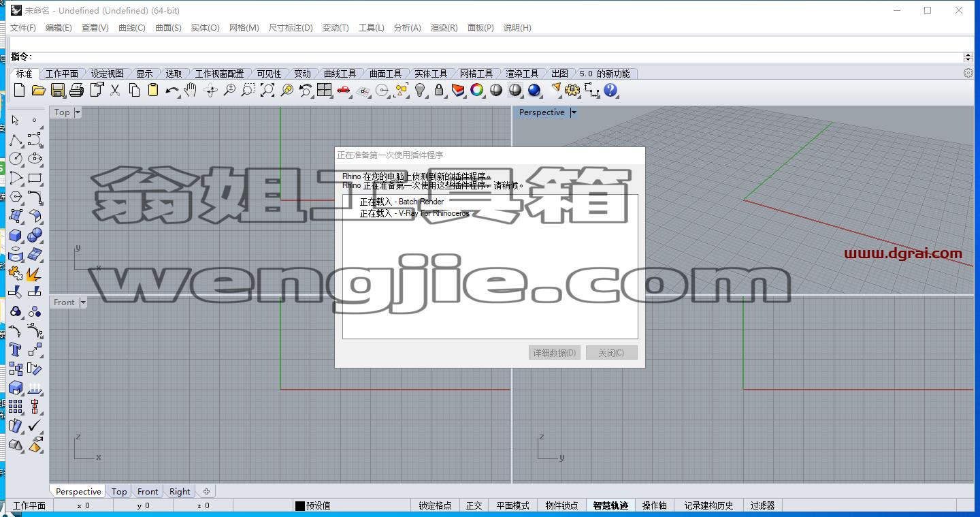Toggle 物件锁点 object snap
This screenshot has width=980, height=517.
point(562,505)
